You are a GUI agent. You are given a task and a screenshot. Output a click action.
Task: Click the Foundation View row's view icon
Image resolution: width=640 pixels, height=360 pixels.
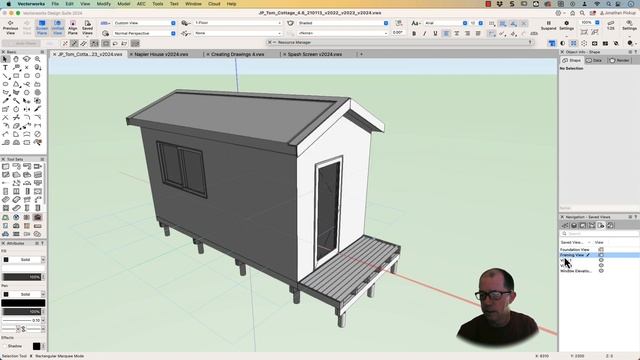pyautogui.click(x=601, y=249)
